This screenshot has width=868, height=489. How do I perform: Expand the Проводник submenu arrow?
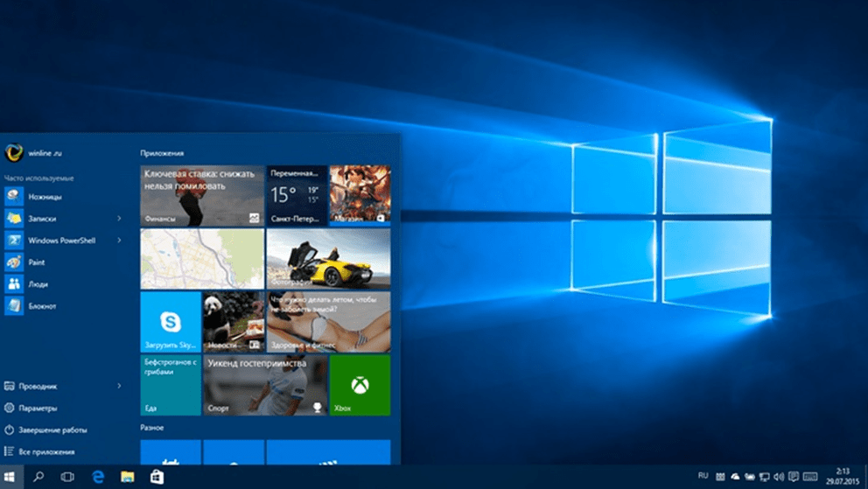[x=119, y=386]
